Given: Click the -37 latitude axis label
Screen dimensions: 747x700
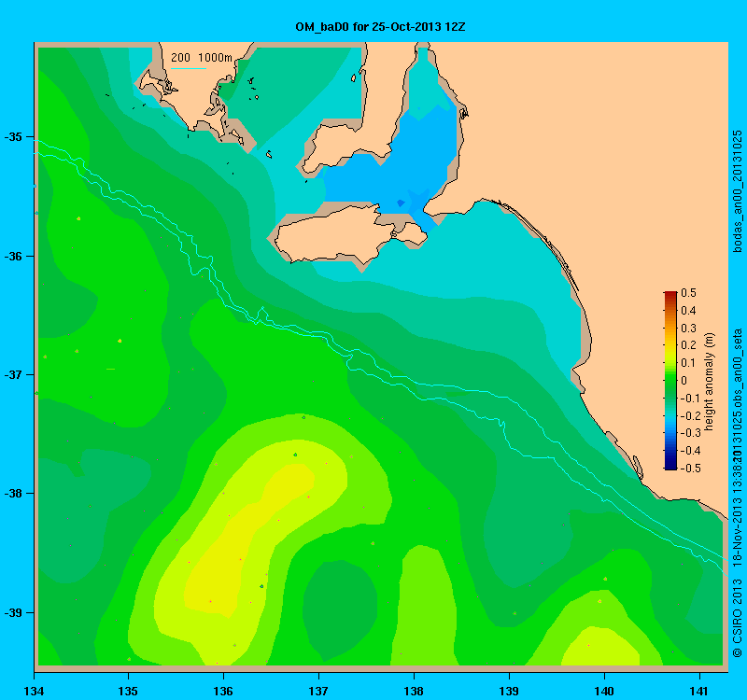Looking at the screenshot, I should tap(13, 375).
